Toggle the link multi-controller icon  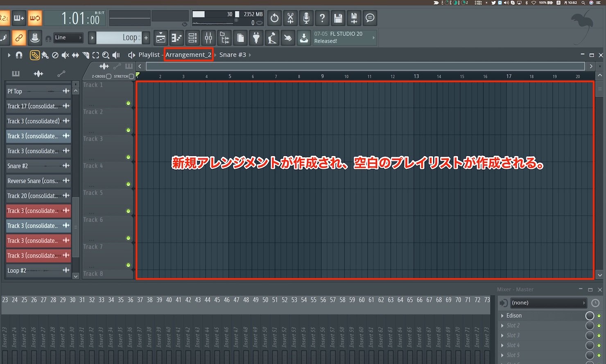[19, 38]
